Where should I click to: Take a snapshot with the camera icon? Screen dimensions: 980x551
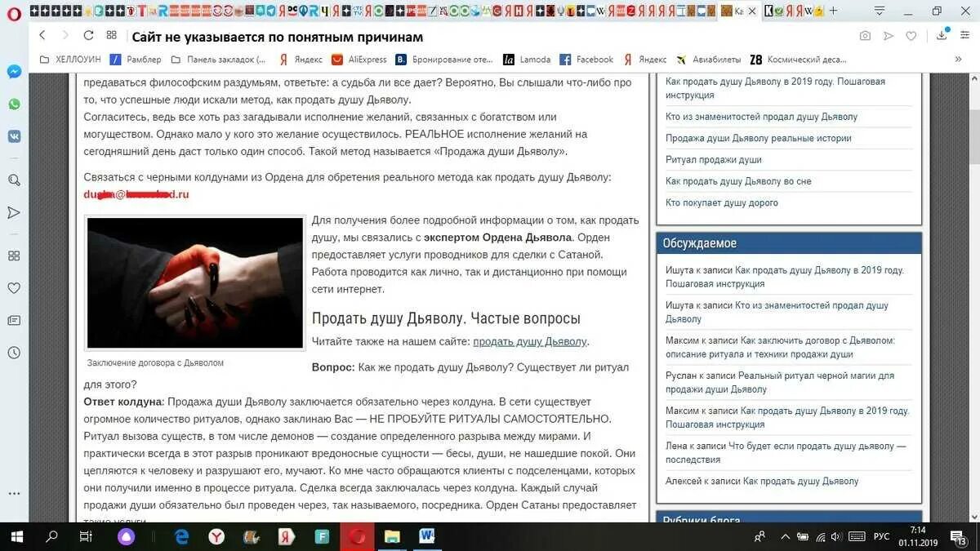coord(865,36)
